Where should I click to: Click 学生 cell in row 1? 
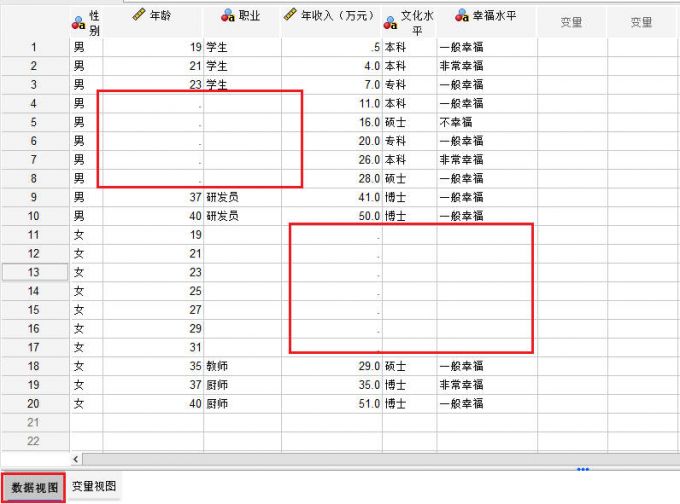click(x=242, y=47)
